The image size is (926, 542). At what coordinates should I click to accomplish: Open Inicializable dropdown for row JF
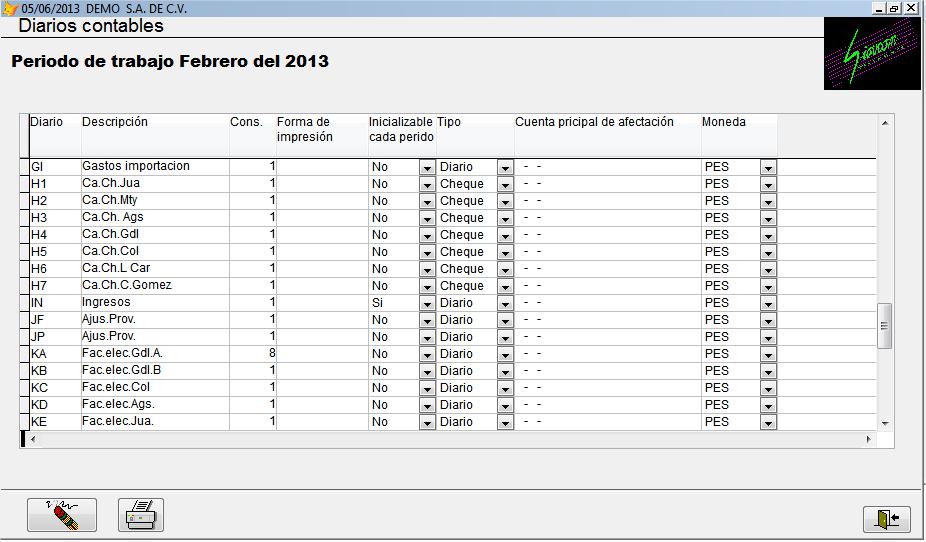pyautogui.click(x=427, y=321)
